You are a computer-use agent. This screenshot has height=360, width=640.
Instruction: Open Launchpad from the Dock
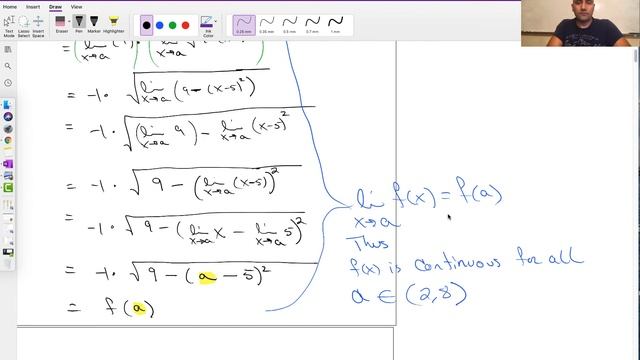(x=8, y=129)
